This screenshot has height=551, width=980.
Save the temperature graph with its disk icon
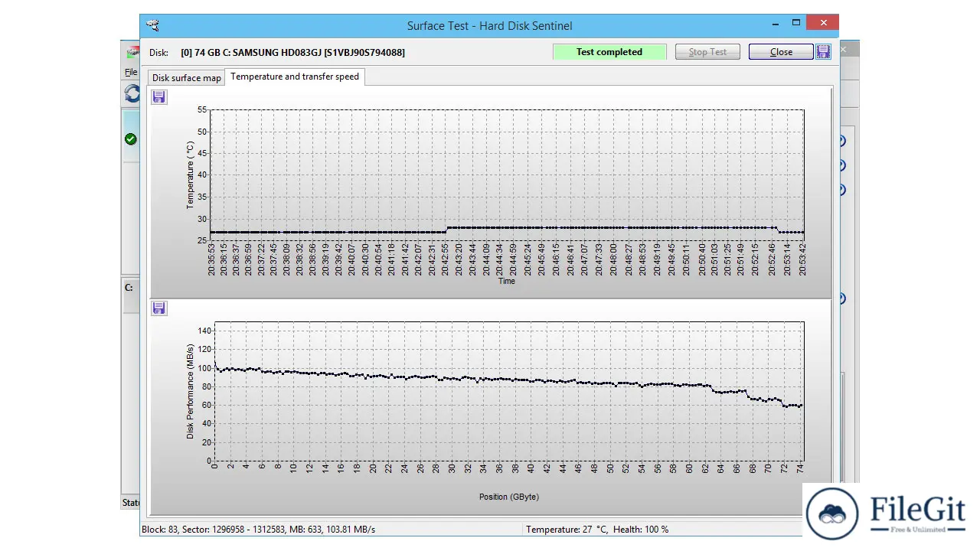coord(158,97)
